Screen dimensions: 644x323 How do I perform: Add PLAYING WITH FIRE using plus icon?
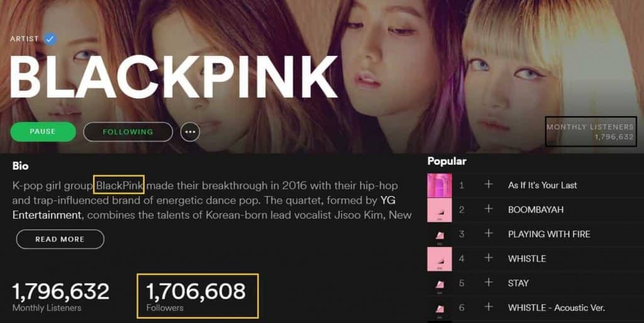pos(488,234)
